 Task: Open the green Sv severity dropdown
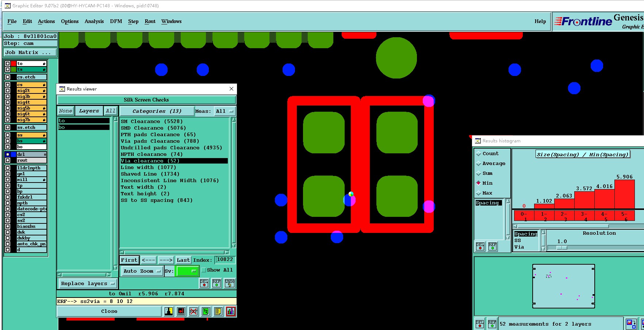187,271
